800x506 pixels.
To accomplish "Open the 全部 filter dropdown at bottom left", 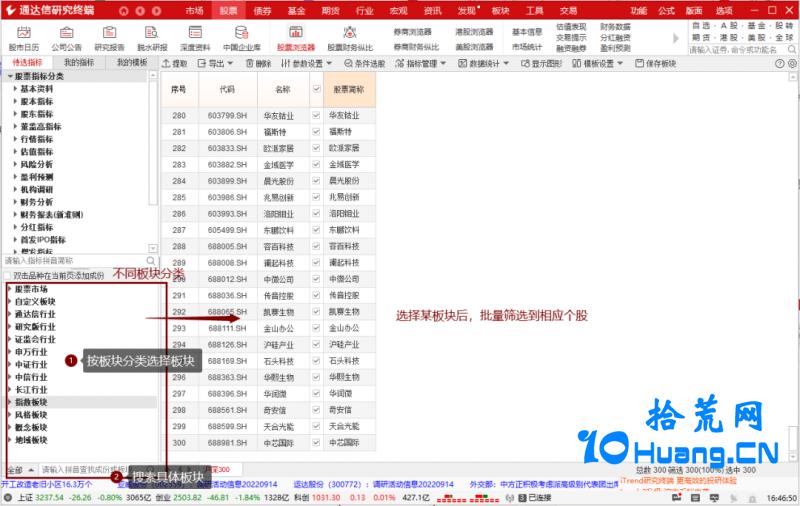I will 20,469.
